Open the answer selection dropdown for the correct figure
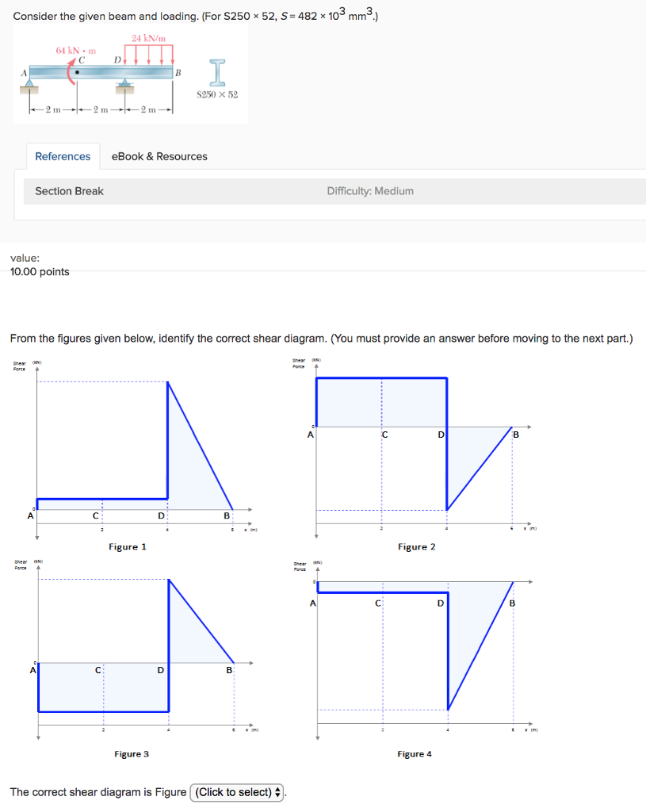The width and height of the screenshot is (646, 812). coord(237,791)
